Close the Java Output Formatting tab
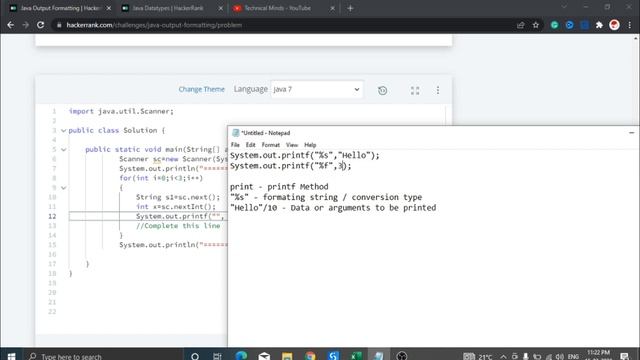This screenshot has width=640, height=360. click(109, 8)
